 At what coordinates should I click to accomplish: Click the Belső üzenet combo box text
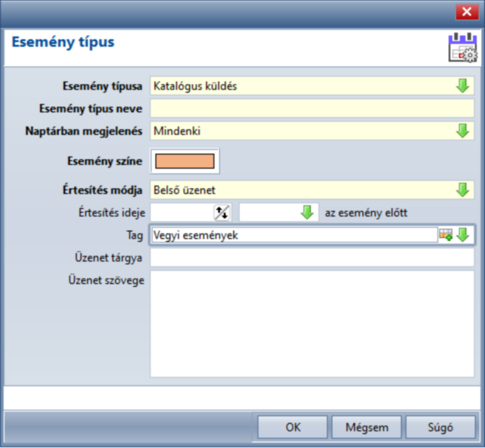tap(184, 190)
